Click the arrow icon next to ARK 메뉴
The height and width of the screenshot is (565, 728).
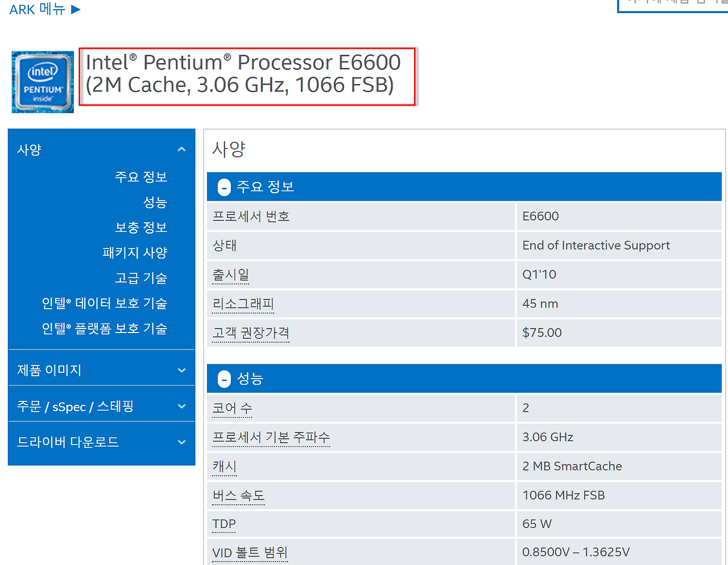(x=76, y=9)
